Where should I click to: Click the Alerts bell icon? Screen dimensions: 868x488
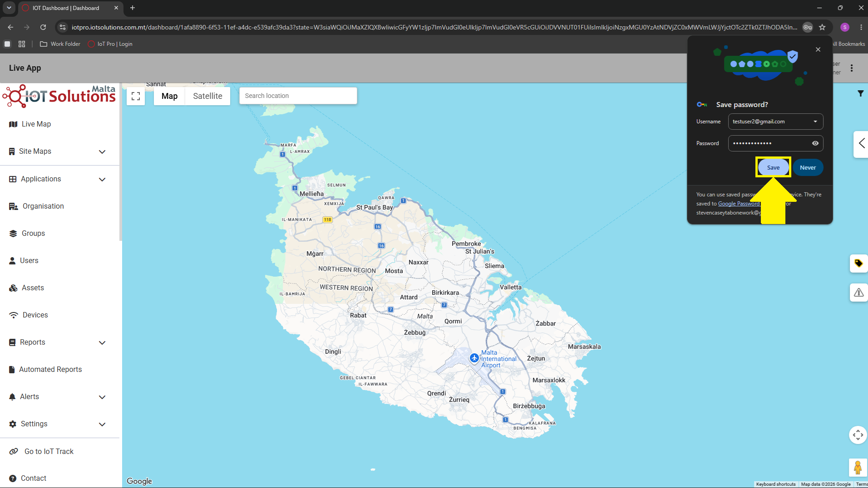click(x=12, y=397)
